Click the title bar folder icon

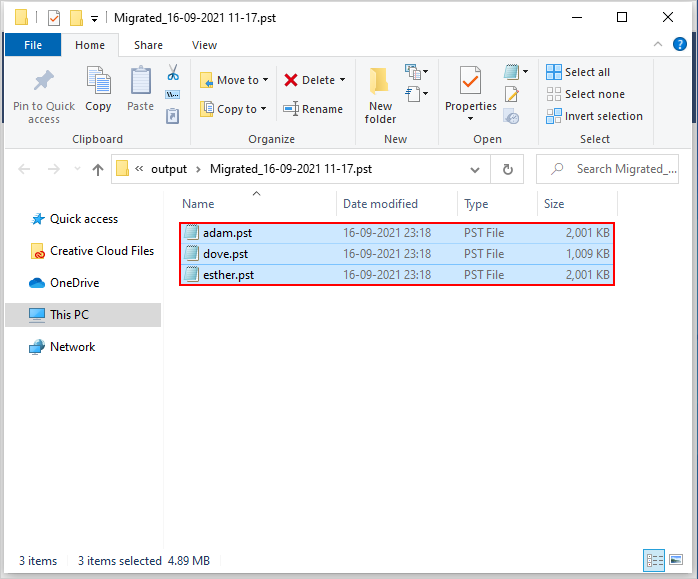point(21,18)
